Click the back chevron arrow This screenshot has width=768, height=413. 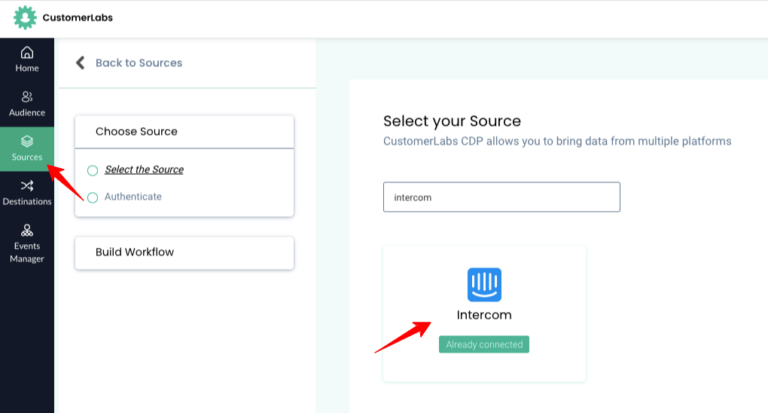(80, 63)
